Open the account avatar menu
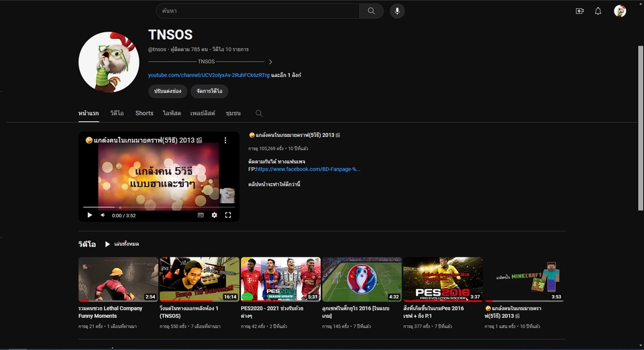 [620, 11]
